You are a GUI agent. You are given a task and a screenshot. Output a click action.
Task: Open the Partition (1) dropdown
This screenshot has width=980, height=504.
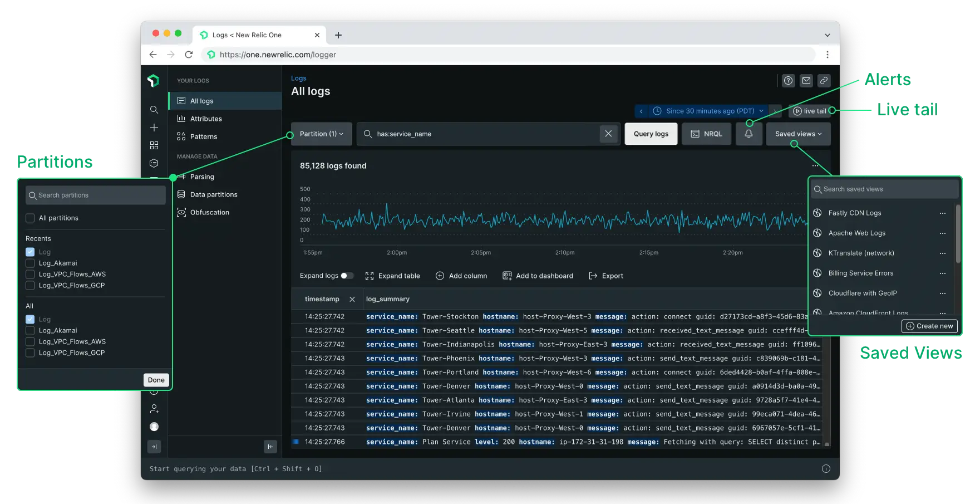point(321,134)
